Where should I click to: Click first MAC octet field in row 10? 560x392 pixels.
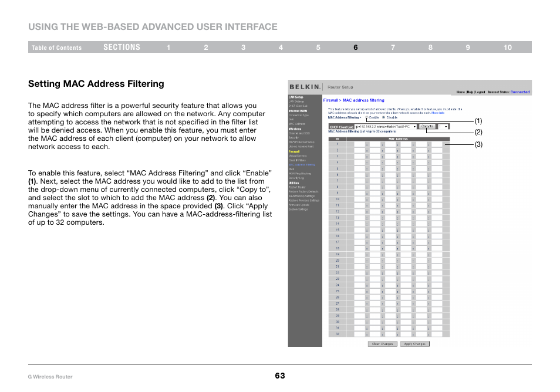pyautogui.click(x=359, y=199)
